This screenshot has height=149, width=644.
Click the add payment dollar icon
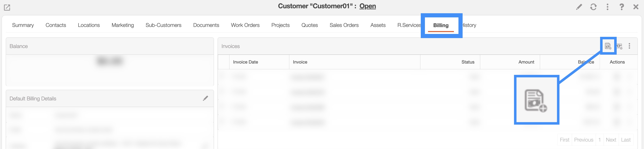tap(619, 46)
